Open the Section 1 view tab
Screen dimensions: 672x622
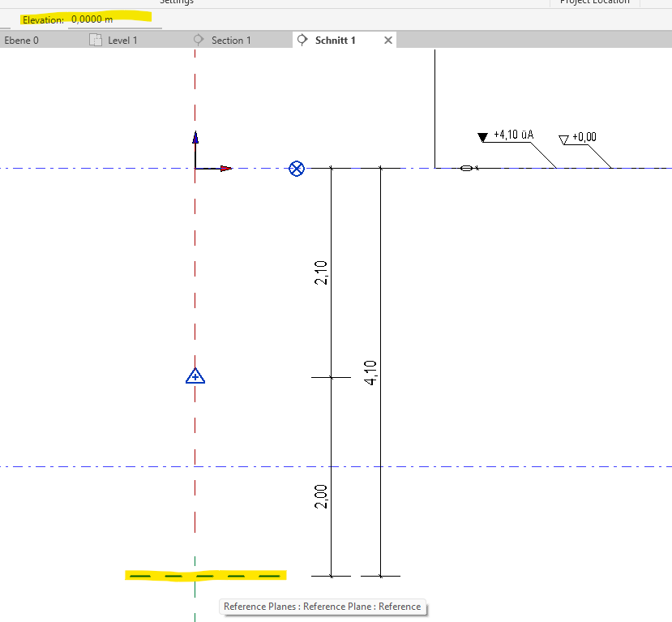coord(228,39)
